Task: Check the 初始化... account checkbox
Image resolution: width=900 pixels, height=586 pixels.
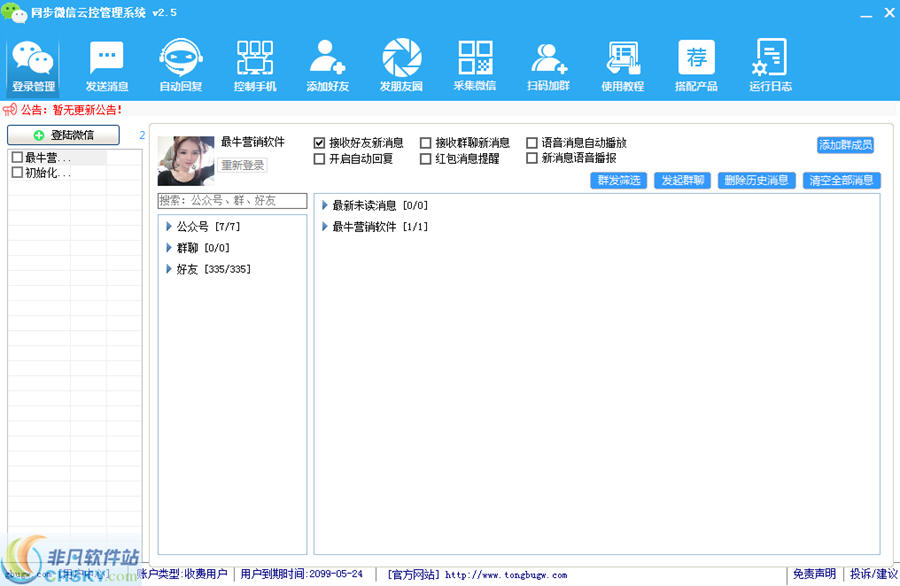Action: pyautogui.click(x=17, y=172)
